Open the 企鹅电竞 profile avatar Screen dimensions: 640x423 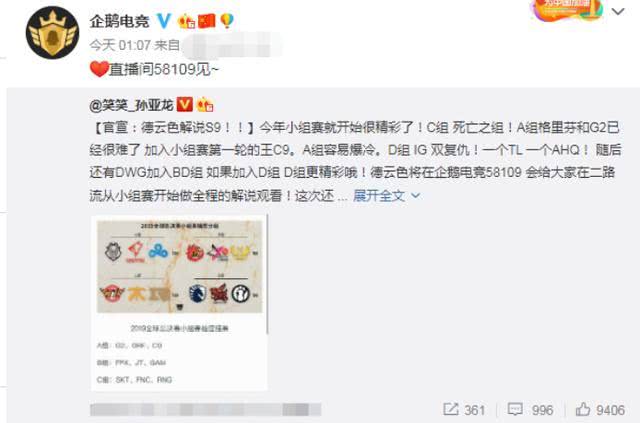[52, 33]
